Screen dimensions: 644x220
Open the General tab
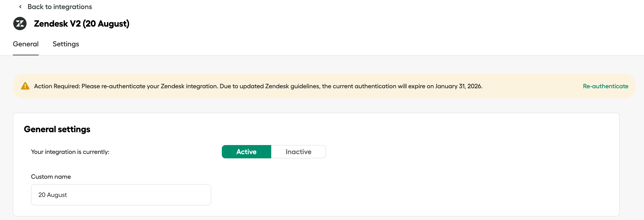tap(25, 44)
